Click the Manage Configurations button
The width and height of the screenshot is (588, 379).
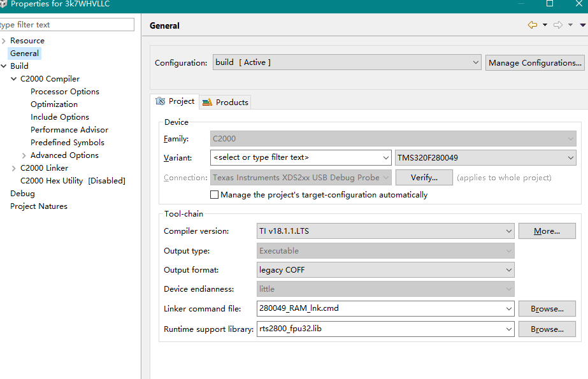(x=534, y=62)
